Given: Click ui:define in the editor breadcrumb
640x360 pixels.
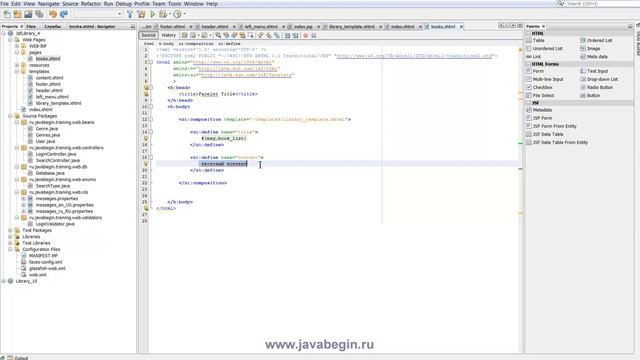Looking at the screenshot, I should click(x=229, y=44).
